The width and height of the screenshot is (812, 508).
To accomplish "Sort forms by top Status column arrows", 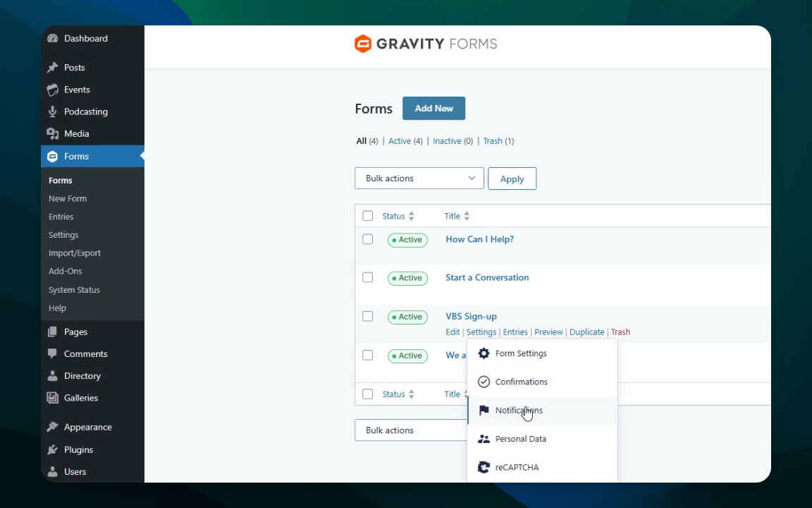I will 411,216.
